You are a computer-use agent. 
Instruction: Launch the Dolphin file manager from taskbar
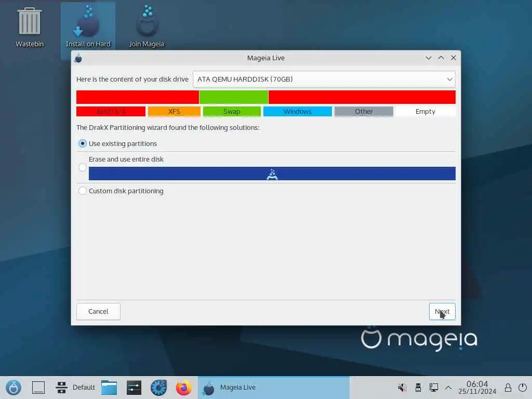click(x=109, y=388)
